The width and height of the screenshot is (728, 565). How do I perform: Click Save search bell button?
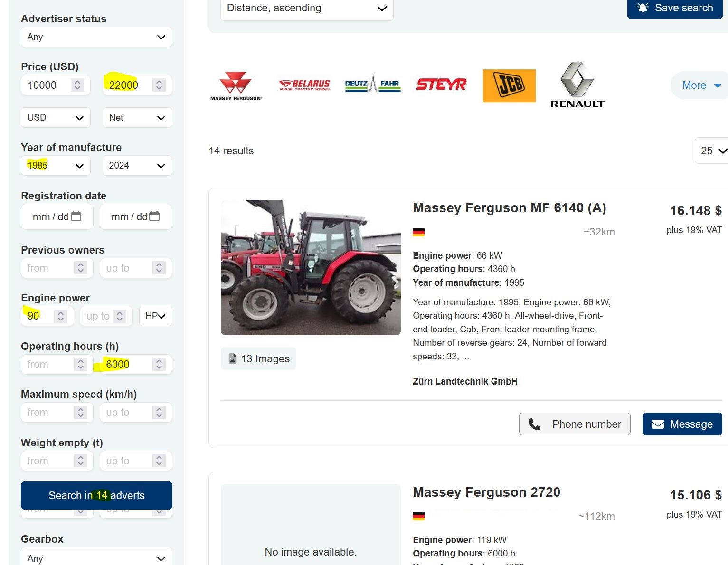pos(675,8)
